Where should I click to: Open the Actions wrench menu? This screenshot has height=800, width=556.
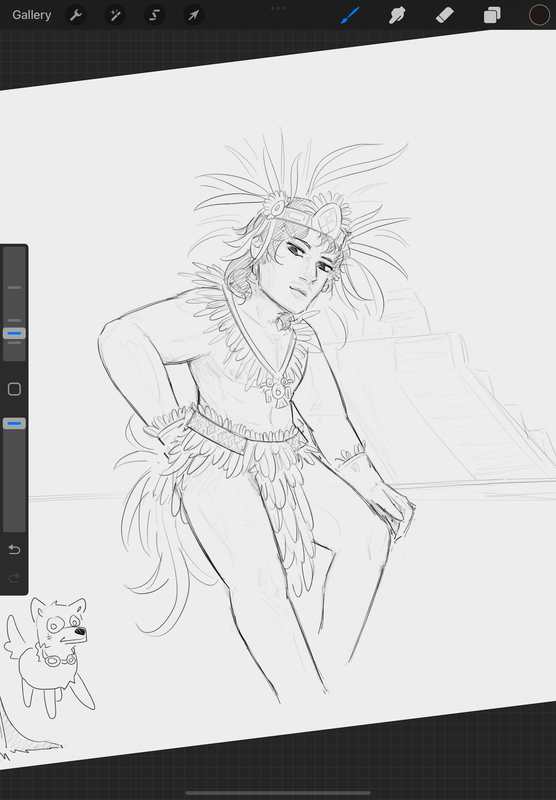[x=76, y=15]
